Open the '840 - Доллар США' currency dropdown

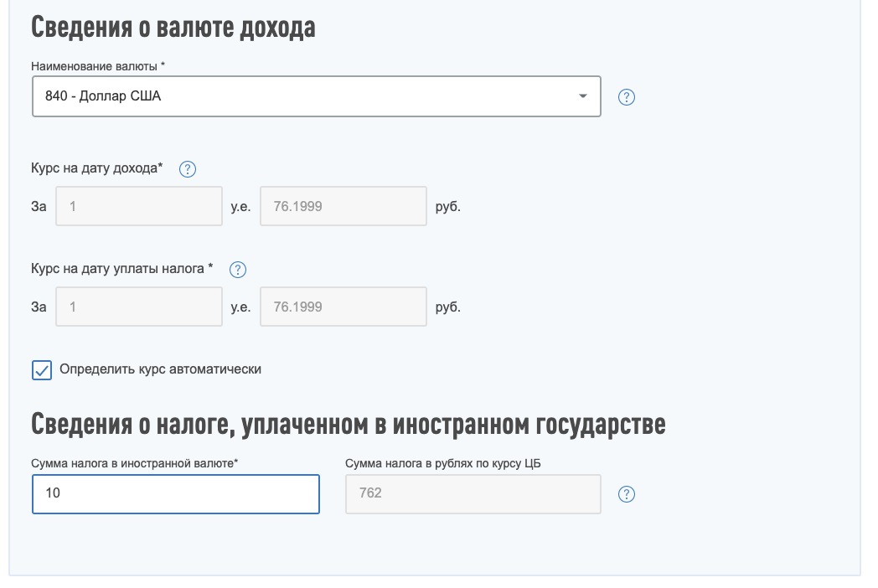tap(302, 96)
